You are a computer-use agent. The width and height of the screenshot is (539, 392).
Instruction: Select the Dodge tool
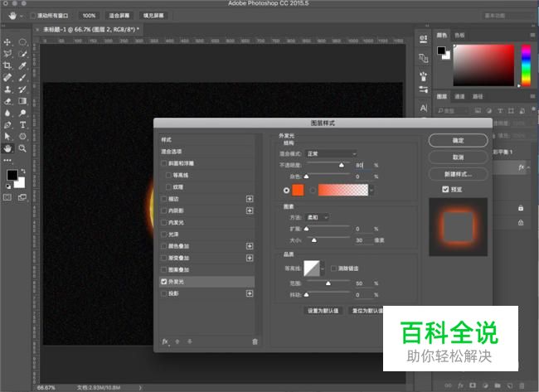(x=22, y=113)
